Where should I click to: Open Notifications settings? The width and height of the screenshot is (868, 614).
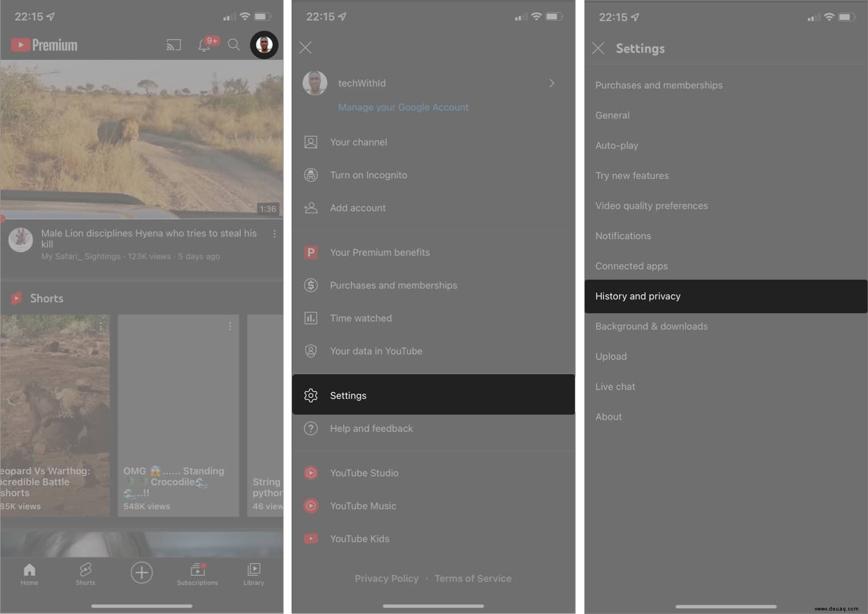tap(726, 236)
